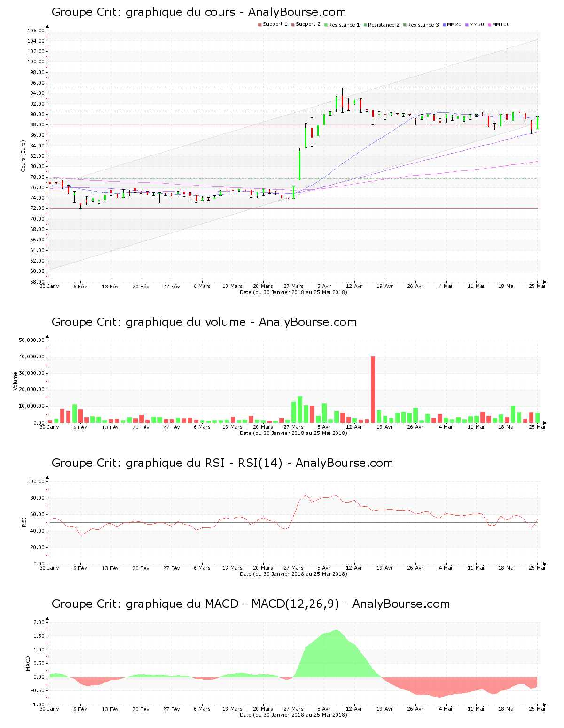The image size is (564, 728).
Task: Click the 2.00 value on MACD axis
Action: point(39,622)
